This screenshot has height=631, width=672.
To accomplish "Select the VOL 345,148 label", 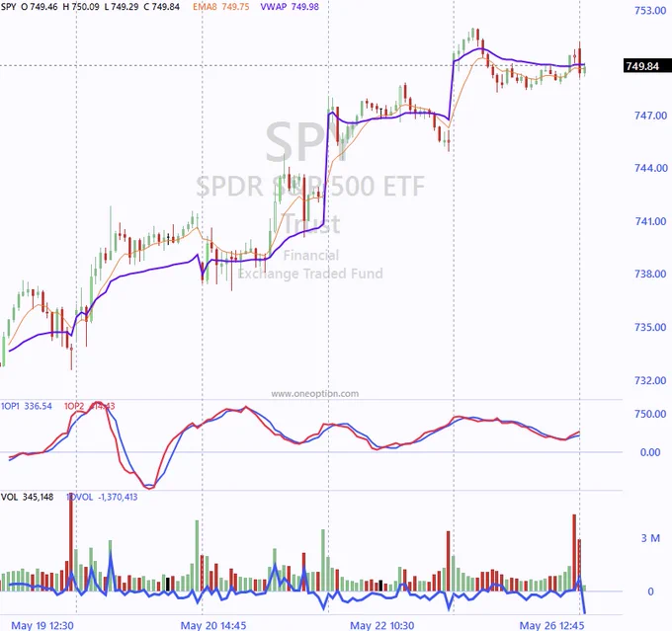I will click(x=27, y=497).
